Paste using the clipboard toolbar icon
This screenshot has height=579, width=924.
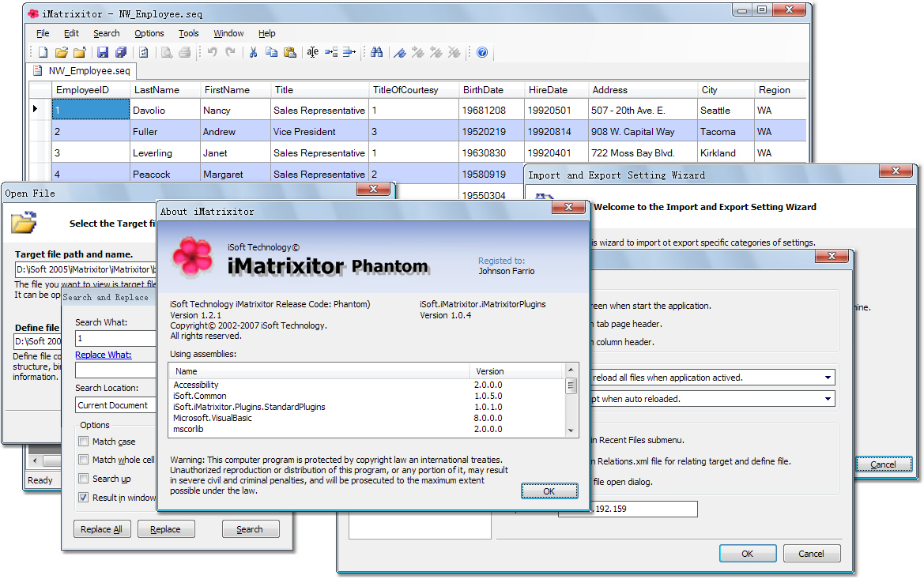pyautogui.click(x=290, y=52)
